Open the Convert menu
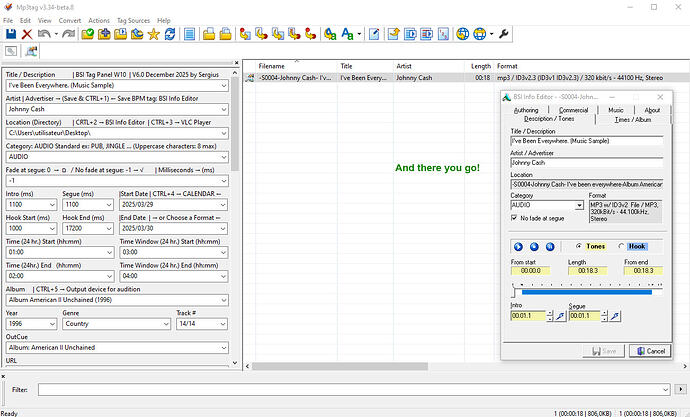The height and width of the screenshot is (417, 690). (x=70, y=20)
